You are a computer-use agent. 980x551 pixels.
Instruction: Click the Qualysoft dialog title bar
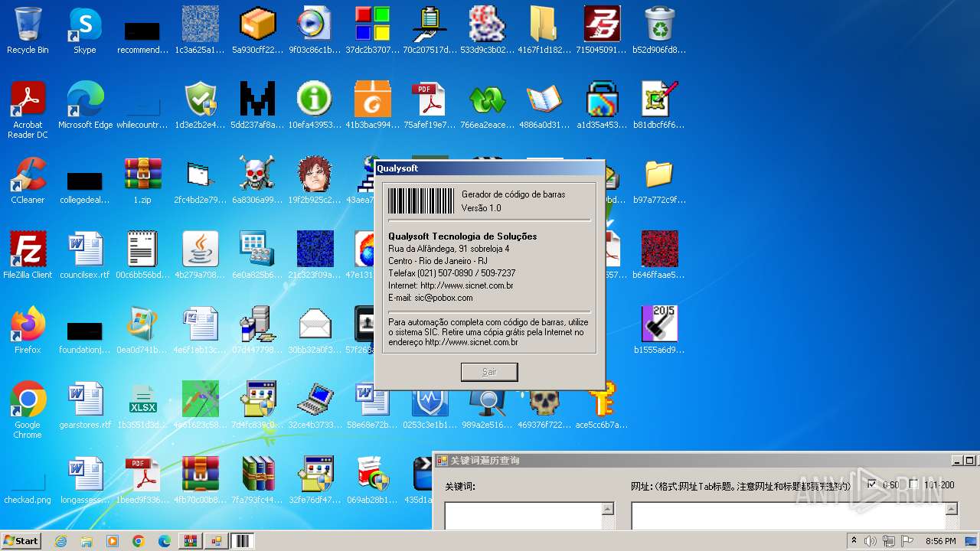pos(489,168)
